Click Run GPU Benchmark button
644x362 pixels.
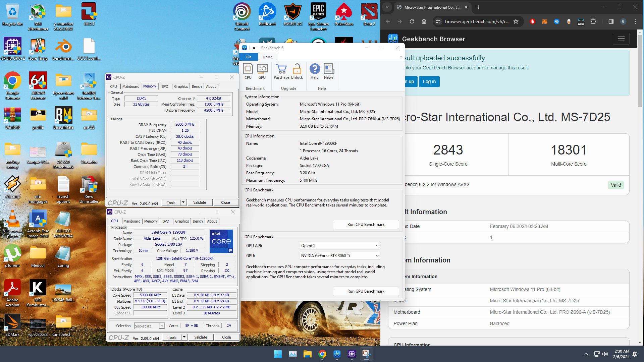click(366, 291)
